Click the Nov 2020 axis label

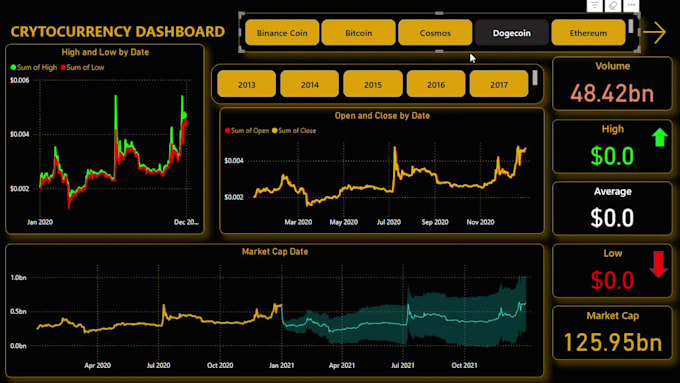point(480,222)
